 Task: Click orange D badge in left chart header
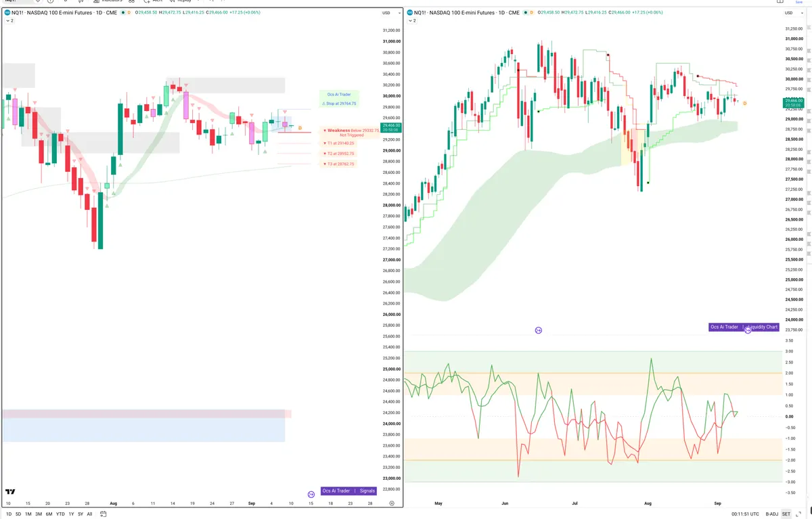129,13
